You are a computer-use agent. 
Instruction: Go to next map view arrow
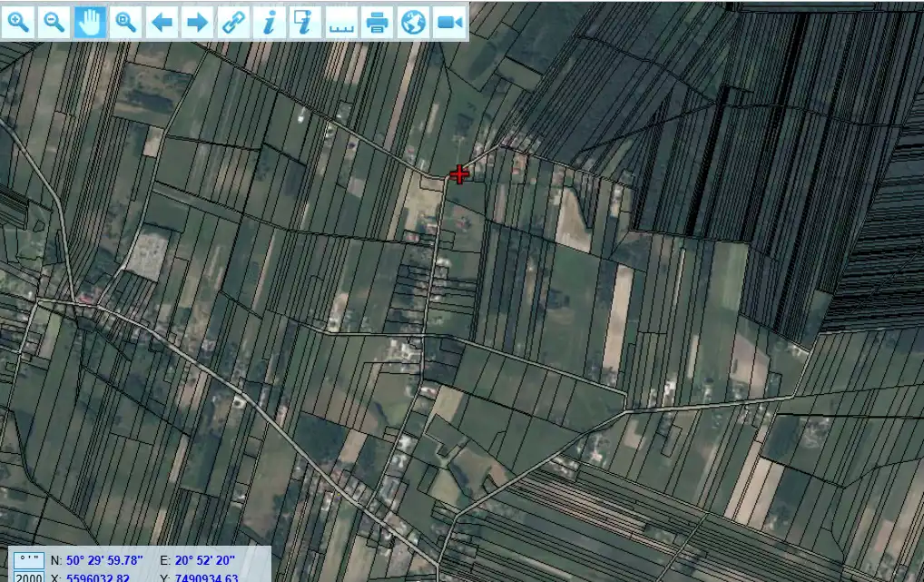197,23
